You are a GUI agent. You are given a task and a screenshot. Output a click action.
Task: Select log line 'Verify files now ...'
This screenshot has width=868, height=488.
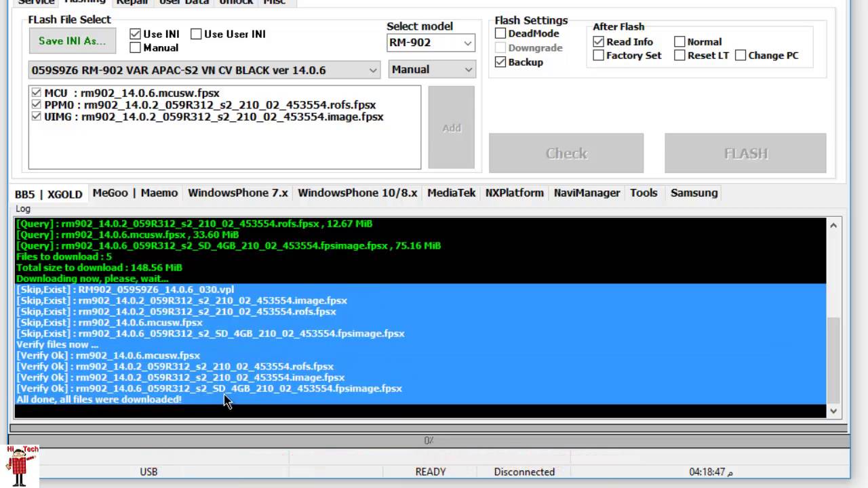point(57,344)
